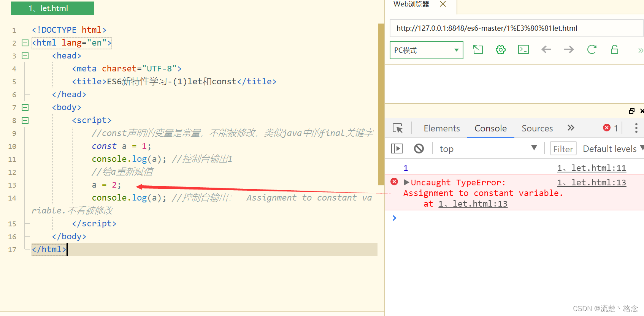This screenshot has height=316, width=644.
Task: Show the console sidebar
Action: [x=397, y=149]
